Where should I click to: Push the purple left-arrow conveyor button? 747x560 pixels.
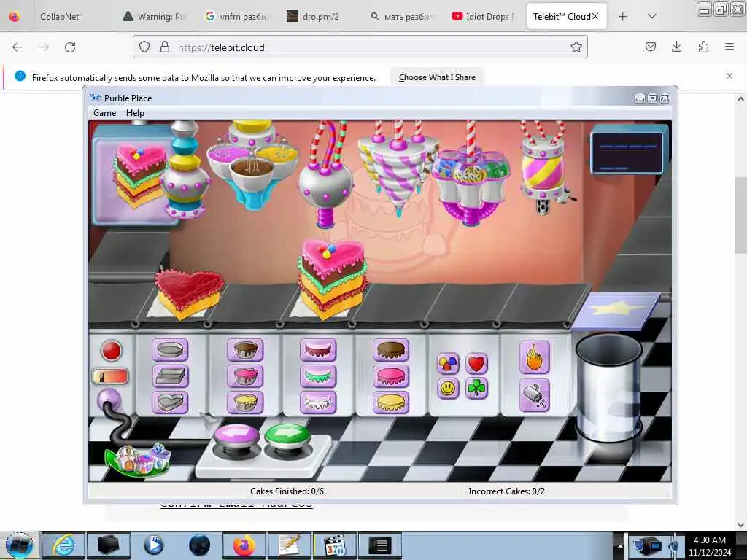(237, 435)
